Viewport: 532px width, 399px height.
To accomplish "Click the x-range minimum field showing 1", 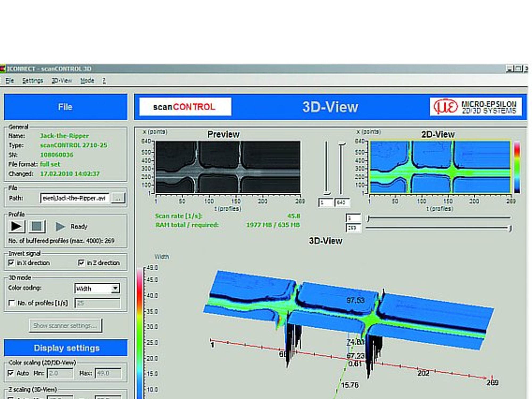I will coord(326,203).
